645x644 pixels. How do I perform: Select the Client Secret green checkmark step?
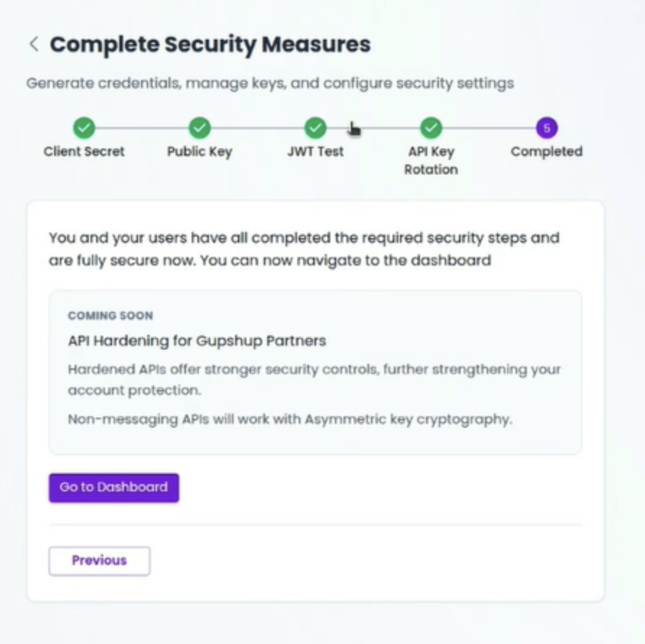[84, 128]
